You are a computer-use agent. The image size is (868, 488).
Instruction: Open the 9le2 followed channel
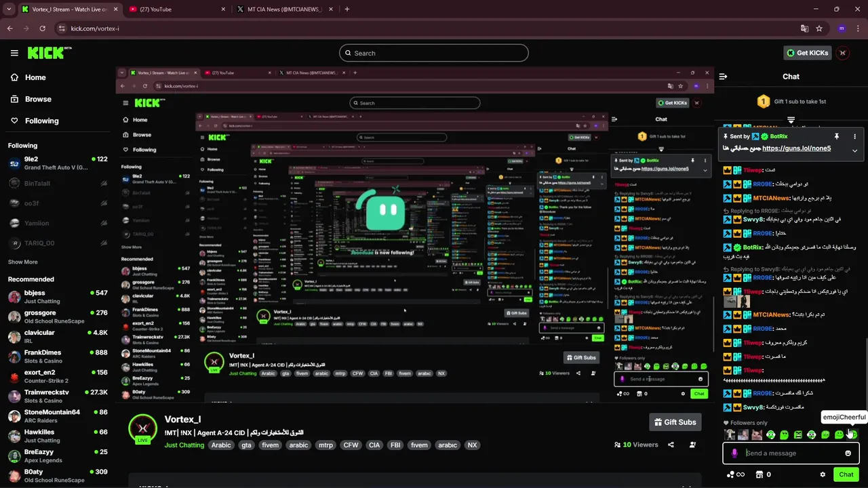tap(58, 163)
